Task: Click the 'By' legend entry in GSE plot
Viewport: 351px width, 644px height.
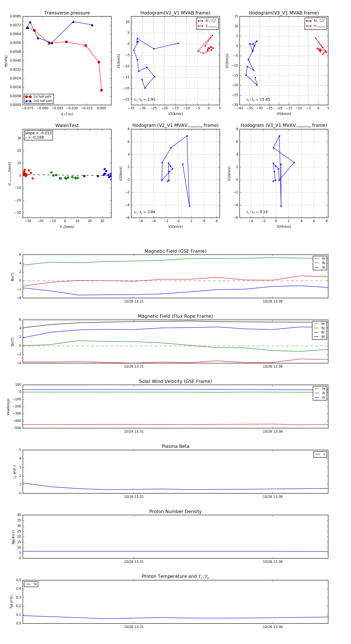Action: tap(320, 263)
